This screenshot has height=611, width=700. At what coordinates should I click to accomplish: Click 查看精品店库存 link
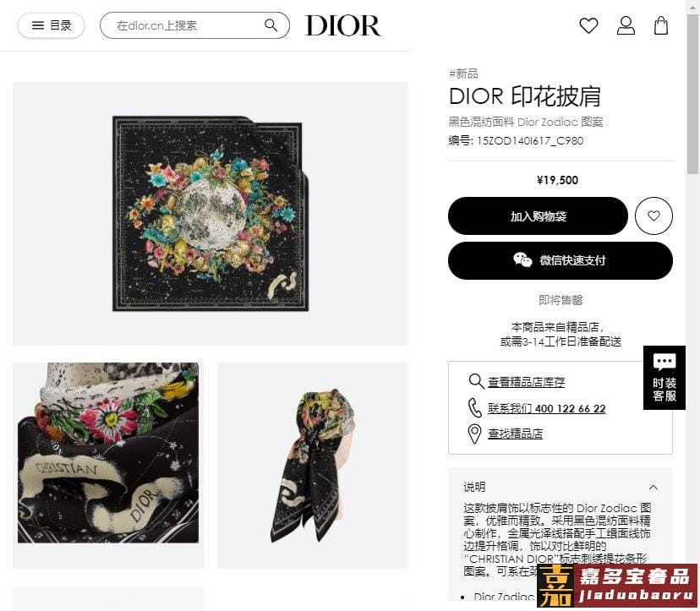[526, 382]
